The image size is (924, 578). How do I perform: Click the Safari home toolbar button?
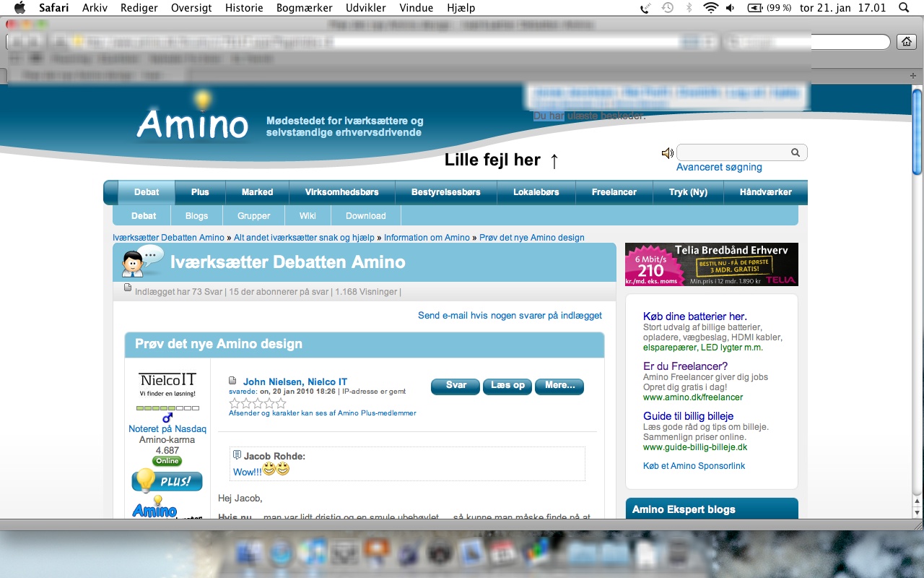click(907, 42)
